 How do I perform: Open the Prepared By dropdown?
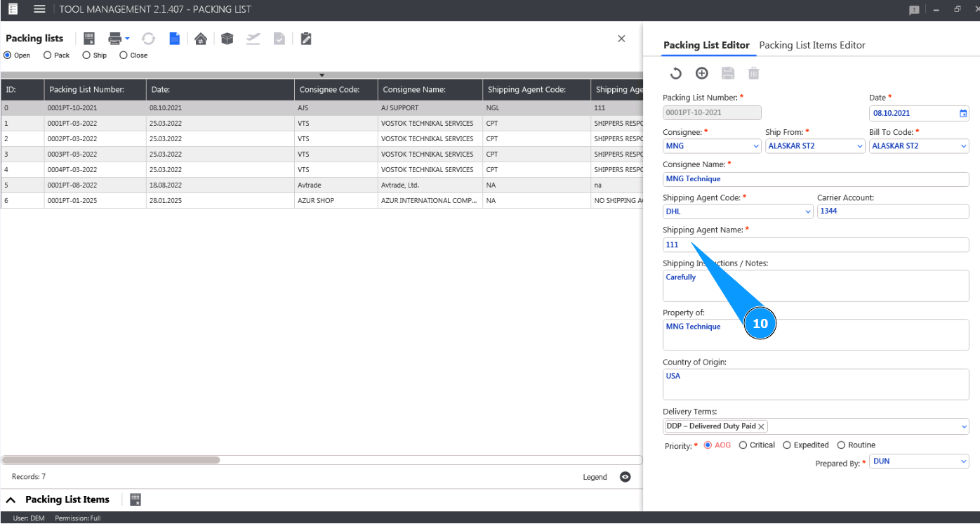[963, 461]
